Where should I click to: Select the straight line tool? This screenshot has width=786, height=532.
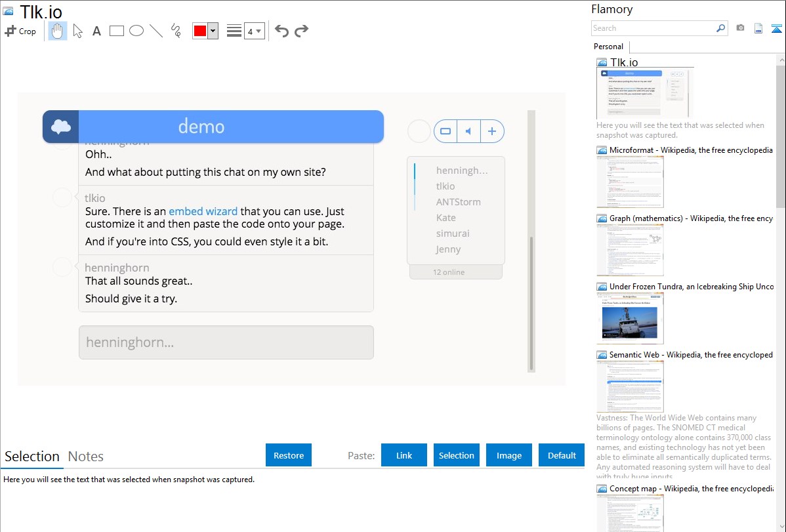coord(156,31)
